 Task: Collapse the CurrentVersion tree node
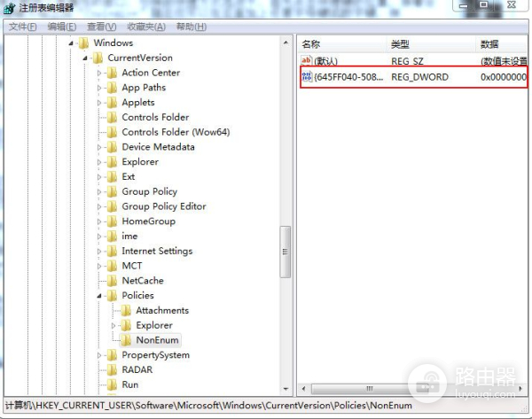86,58
